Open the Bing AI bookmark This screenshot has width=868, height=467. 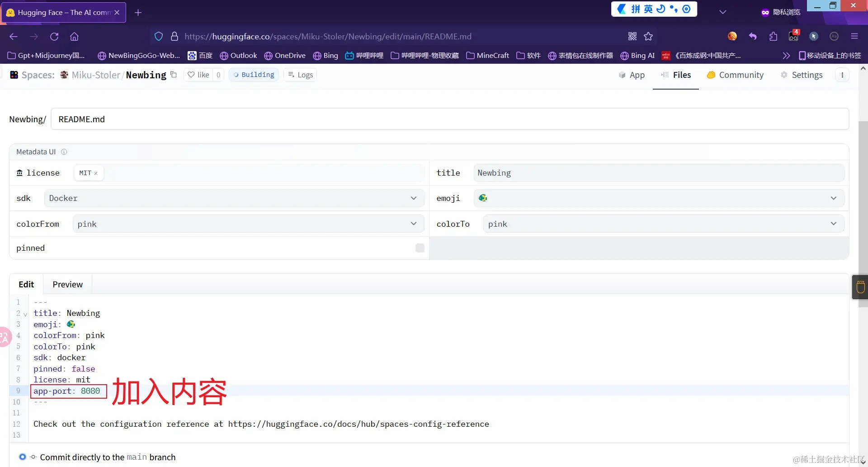coord(637,56)
